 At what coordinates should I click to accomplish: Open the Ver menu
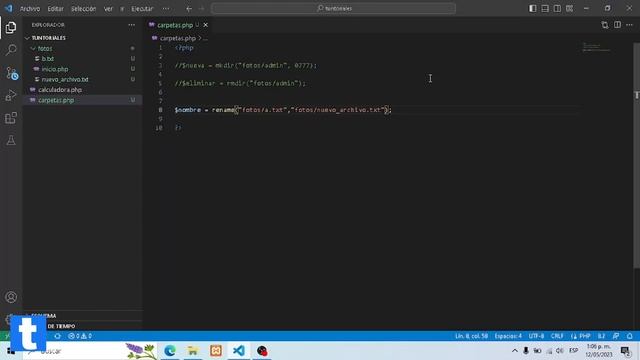[x=108, y=9]
